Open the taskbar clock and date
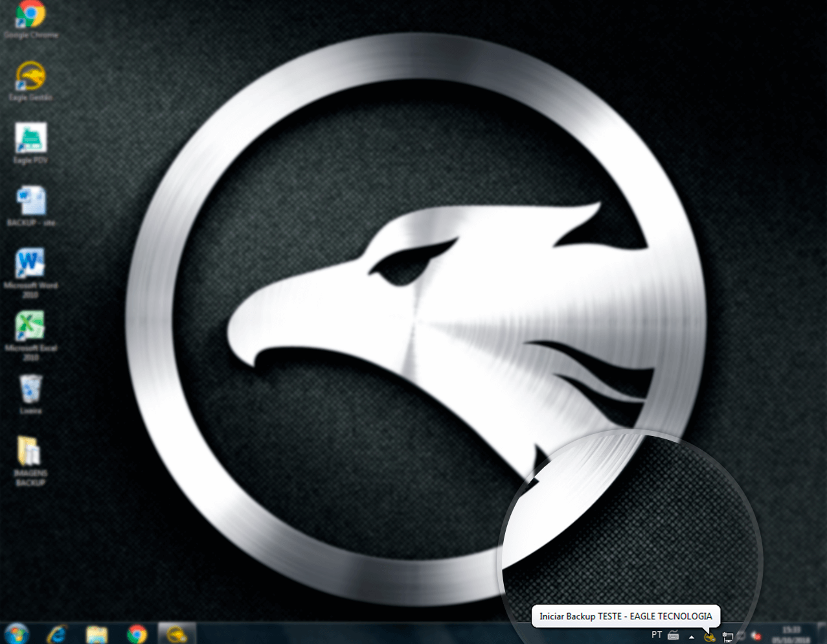 coord(791,634)
